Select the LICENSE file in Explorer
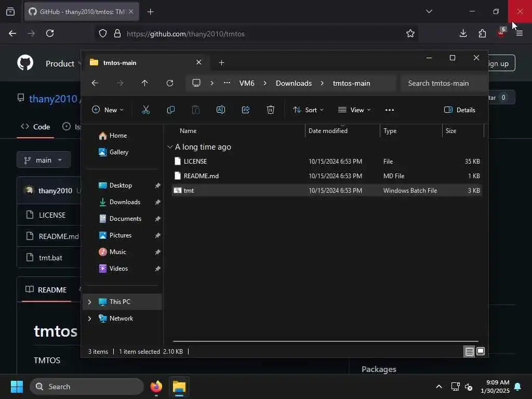532x399 pixels. pos(327,161)
